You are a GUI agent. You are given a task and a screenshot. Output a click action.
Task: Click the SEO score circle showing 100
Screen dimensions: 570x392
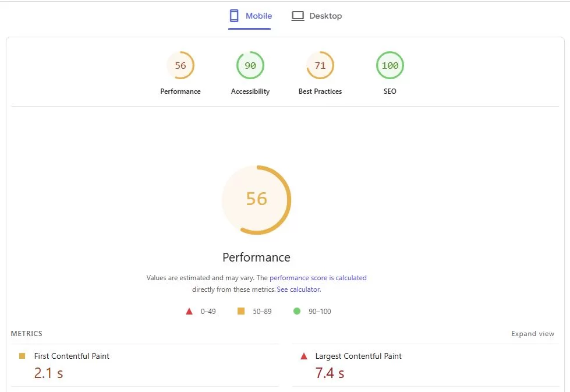(390, 65)
